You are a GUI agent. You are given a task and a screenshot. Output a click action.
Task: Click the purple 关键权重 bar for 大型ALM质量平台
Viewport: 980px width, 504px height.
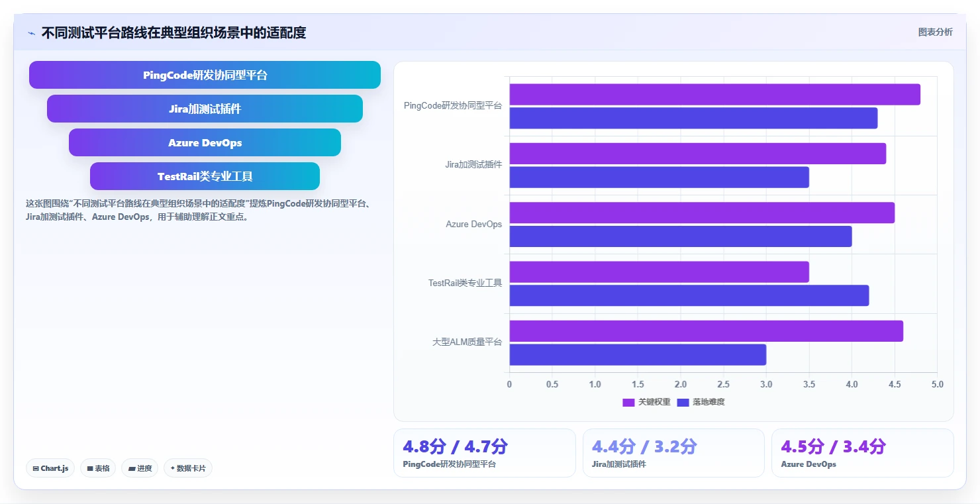click(706, 331)
